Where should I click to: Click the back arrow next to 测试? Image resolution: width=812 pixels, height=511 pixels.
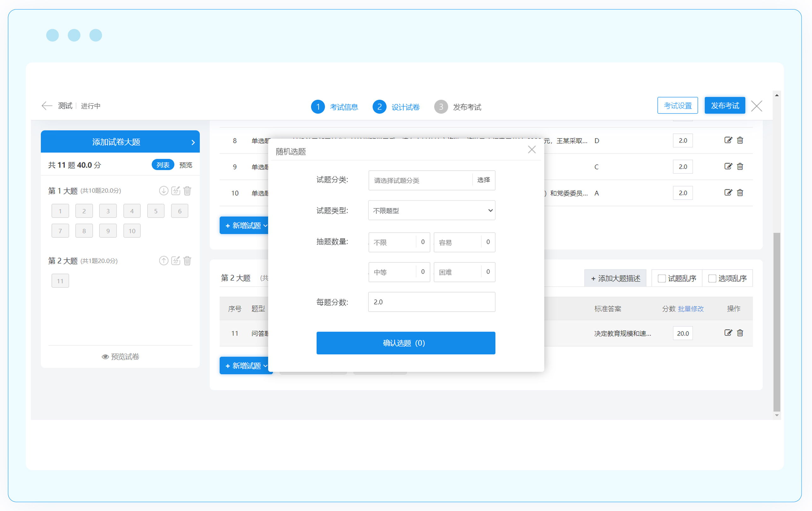coord(47,106)
